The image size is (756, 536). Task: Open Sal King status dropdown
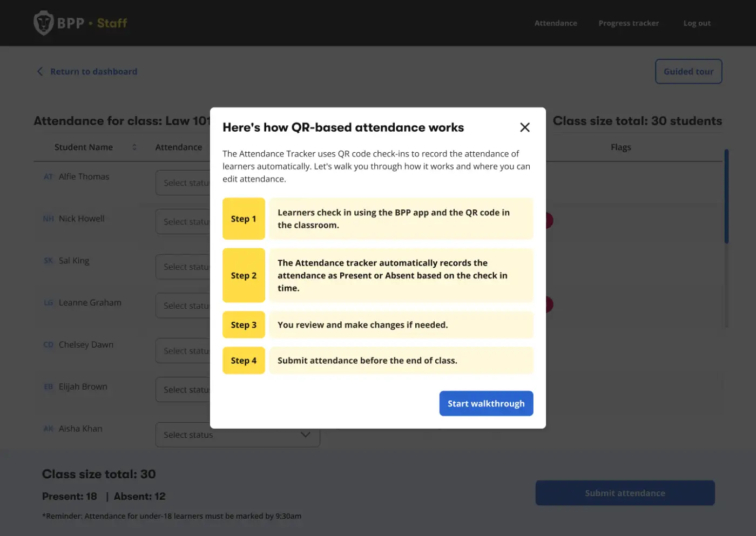[183, 267]
